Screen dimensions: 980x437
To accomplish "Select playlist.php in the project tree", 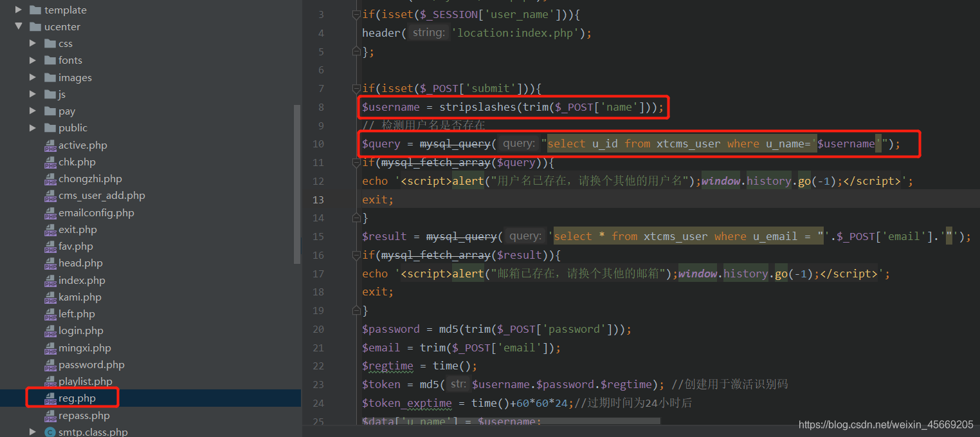I will (86, 382).
